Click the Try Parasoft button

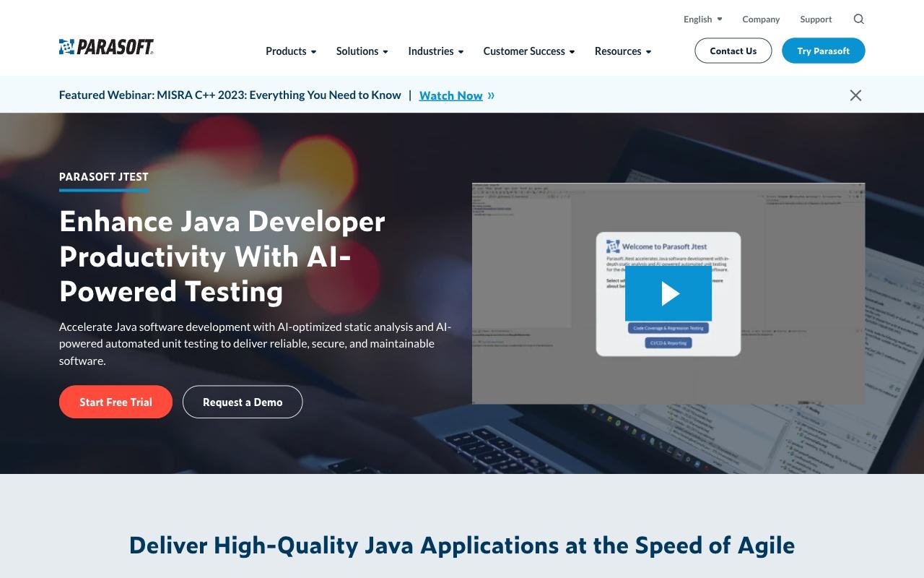[x=823, y=51]
